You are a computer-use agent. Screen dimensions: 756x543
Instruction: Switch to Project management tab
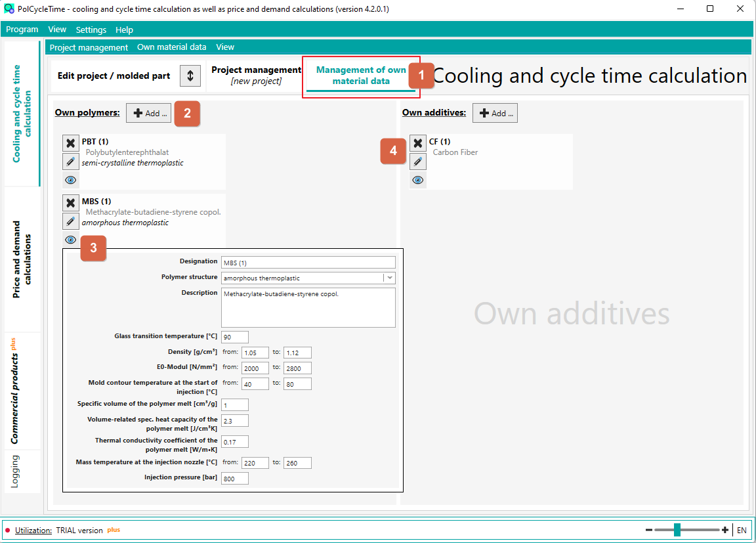[256, 76]
